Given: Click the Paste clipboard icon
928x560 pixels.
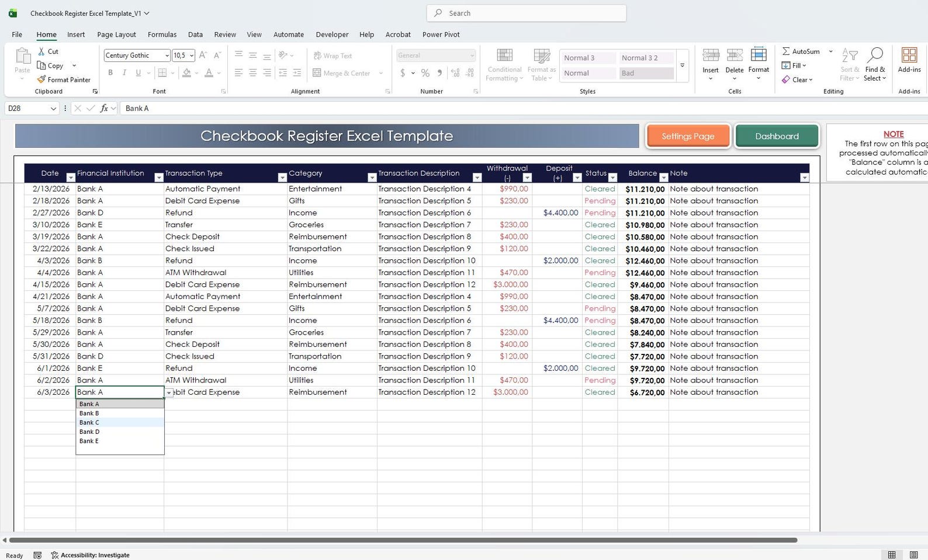Looking at the screenshot, I should [22, 57].
